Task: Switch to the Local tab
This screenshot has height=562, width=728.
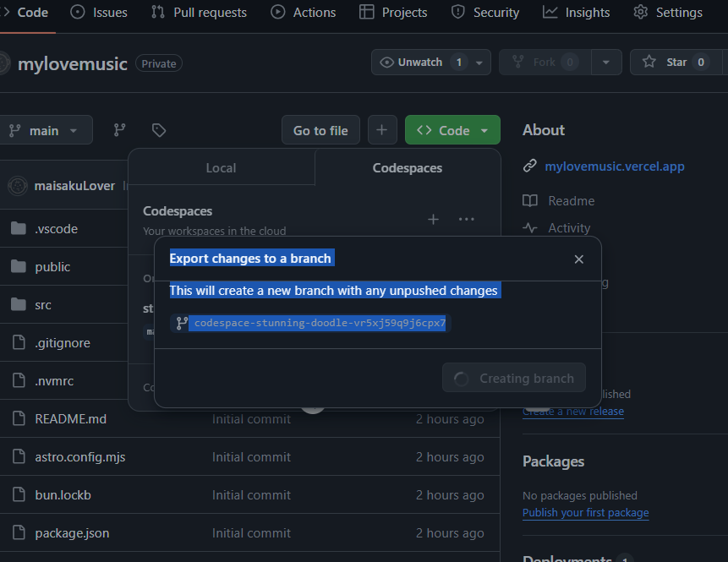Action: tap(221, 168)
